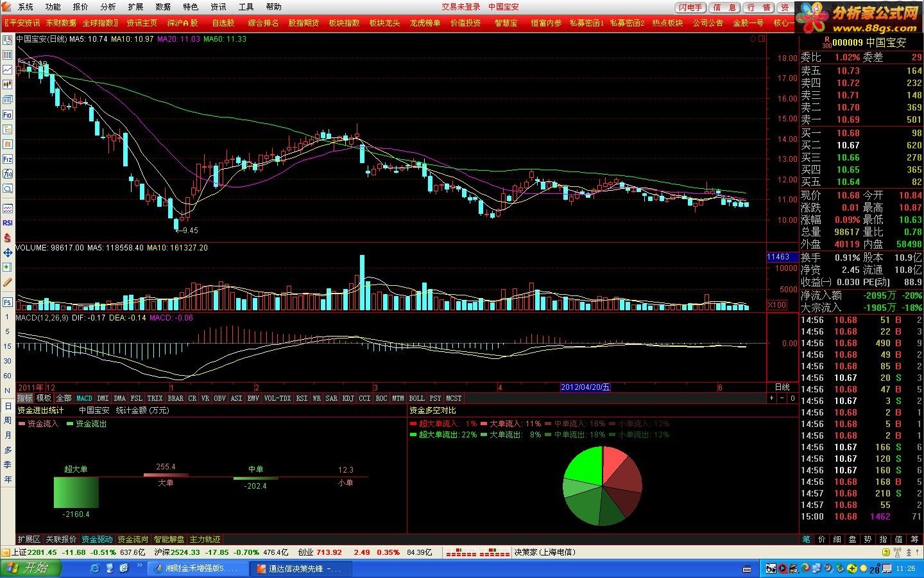Click the magnifier search icon in left sidebar
924x578 pixels.
[8, 188]
